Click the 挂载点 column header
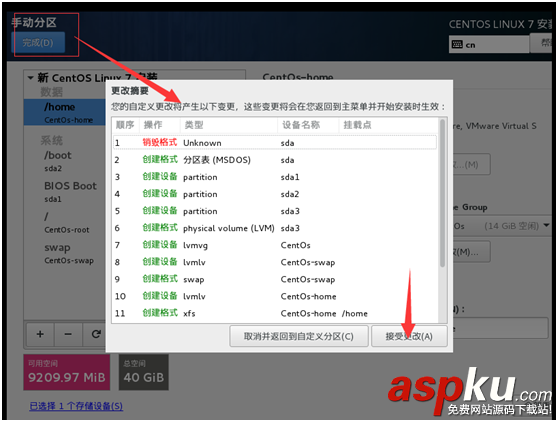 click(x=388, y=125)
